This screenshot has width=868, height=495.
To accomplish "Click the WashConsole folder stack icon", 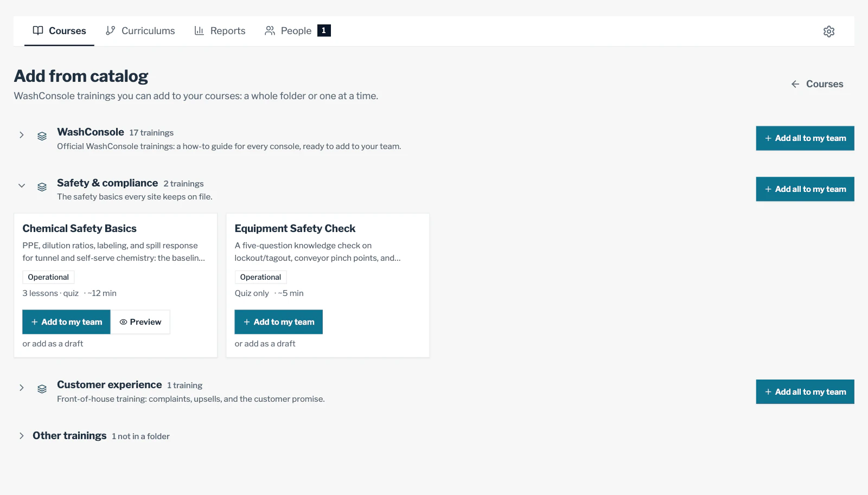I will tap(42, 136).
